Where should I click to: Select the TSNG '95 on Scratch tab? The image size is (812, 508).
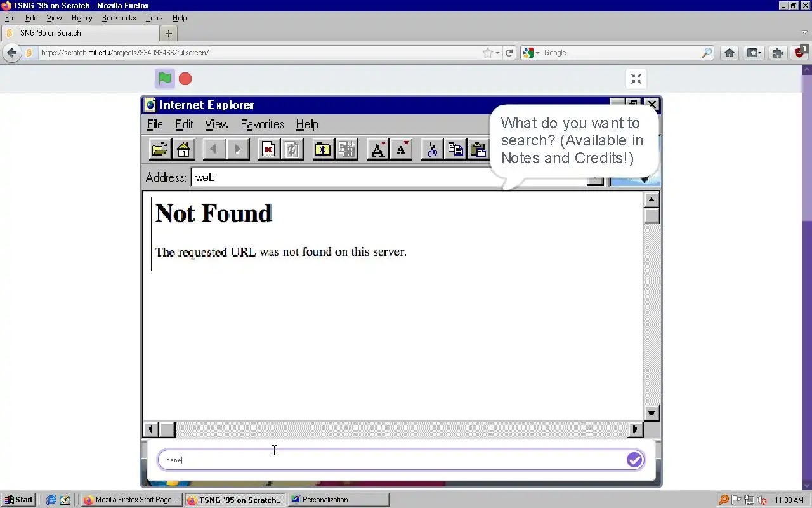point(80,33)
